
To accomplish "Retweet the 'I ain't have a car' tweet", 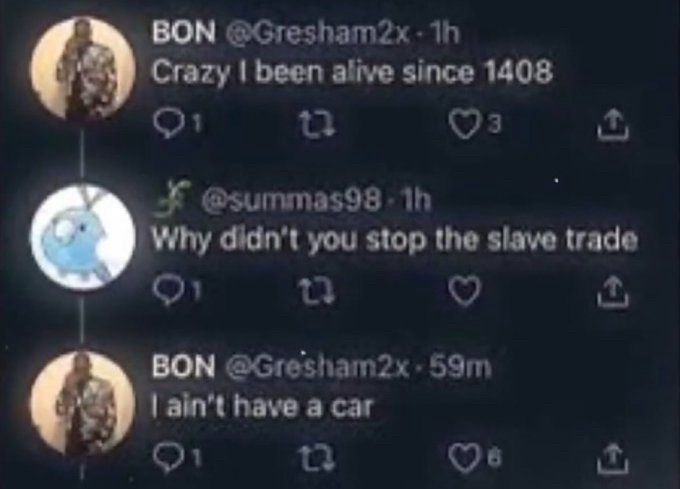I will (x=319, y=458).
